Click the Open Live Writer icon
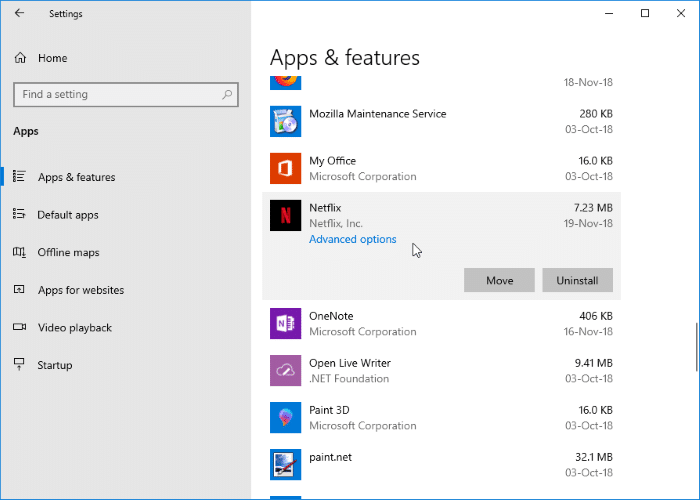This screenshot has width=700, height=500. click(x=285, y=371)
